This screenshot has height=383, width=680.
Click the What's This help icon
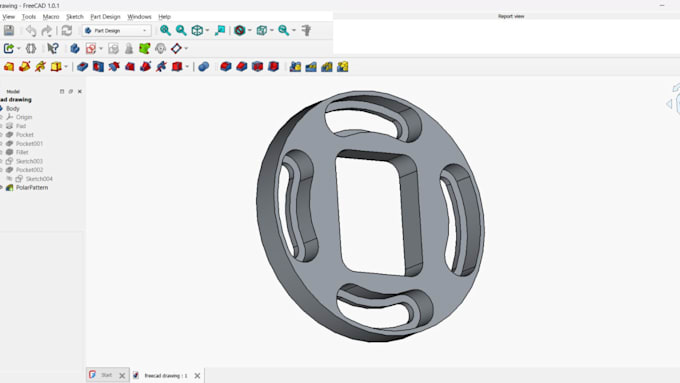click(x=53, y=49)
